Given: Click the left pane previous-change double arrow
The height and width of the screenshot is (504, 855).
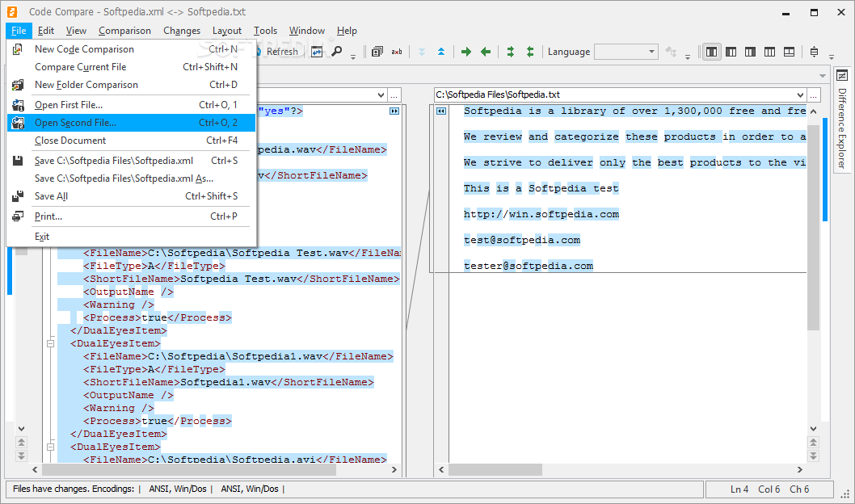Looking at the screenshot, I should [21, 442].
